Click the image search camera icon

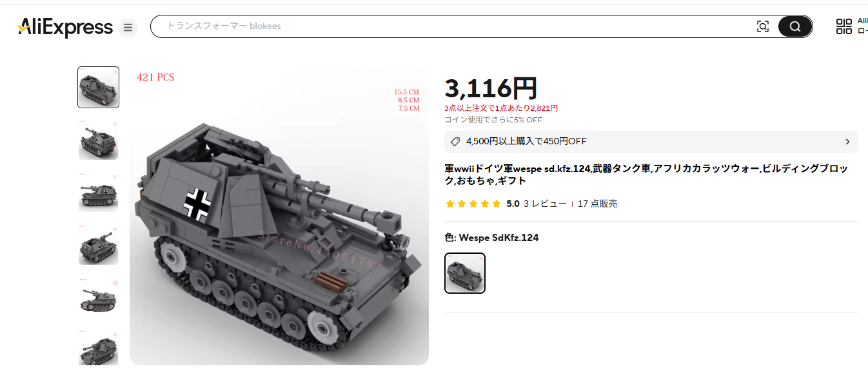tap(763, 26)
